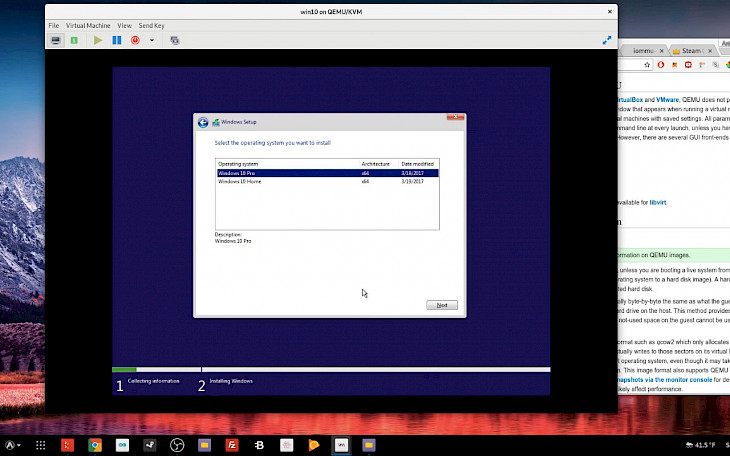This screenshot has height=456, width=730.
Task: Click the Next button in Windows Setup
Action: coord(442,305)
